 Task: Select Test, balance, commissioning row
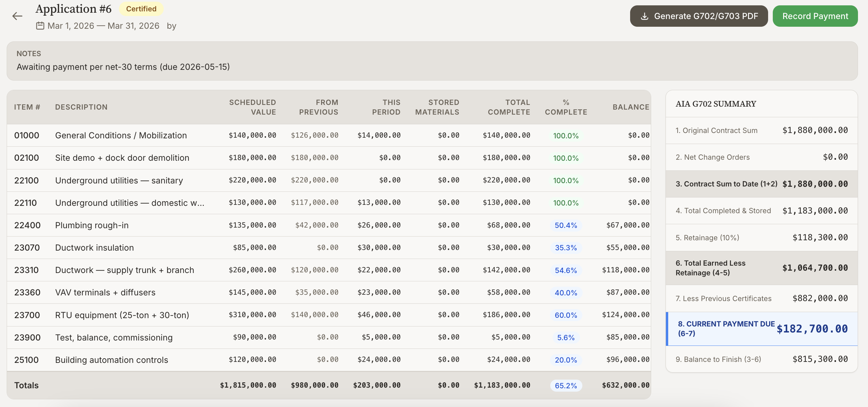point(328,337)
